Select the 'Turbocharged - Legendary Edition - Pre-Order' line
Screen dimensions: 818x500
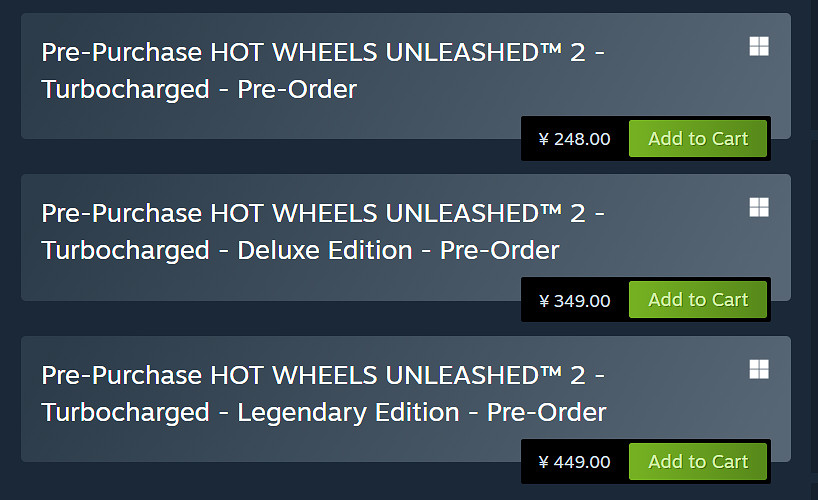click(323, 412)
